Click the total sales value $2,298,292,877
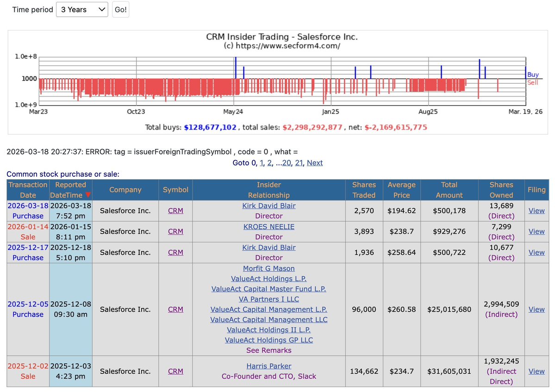This screenshot has height=392, width=555. click(312, 127)
